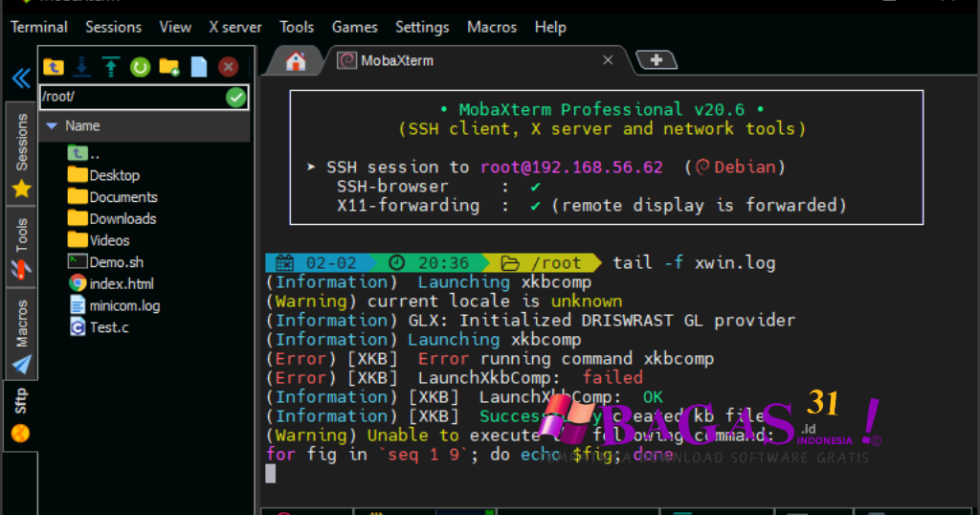Select the Documents folder
Screen dimensions: 980x515
tap(112, 197)
